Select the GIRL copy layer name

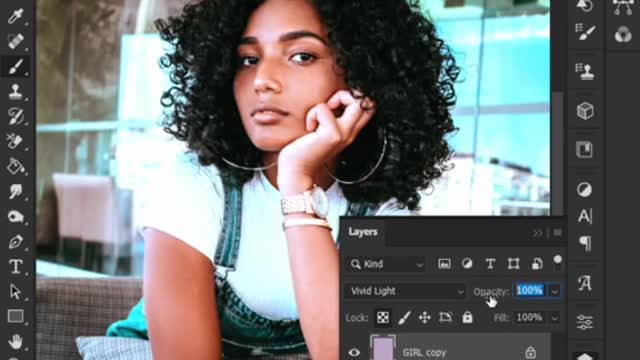[x=424, y=353]
